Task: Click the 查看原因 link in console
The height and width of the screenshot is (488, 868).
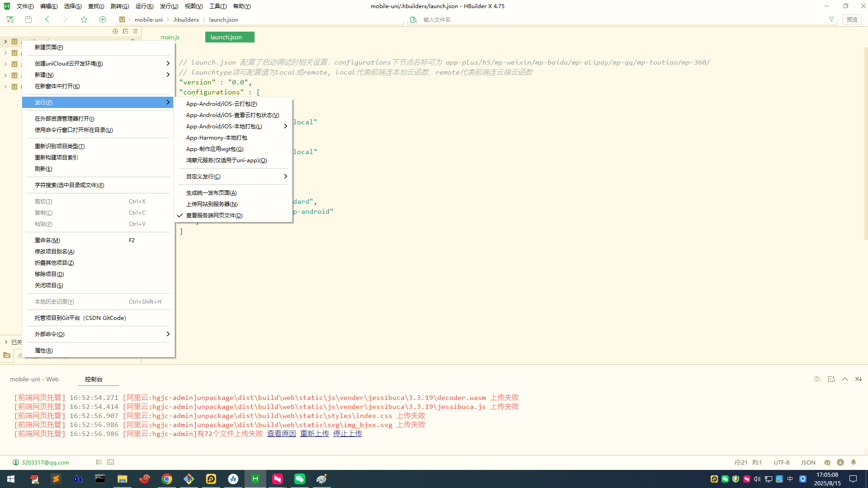Action: pos(281,434)
